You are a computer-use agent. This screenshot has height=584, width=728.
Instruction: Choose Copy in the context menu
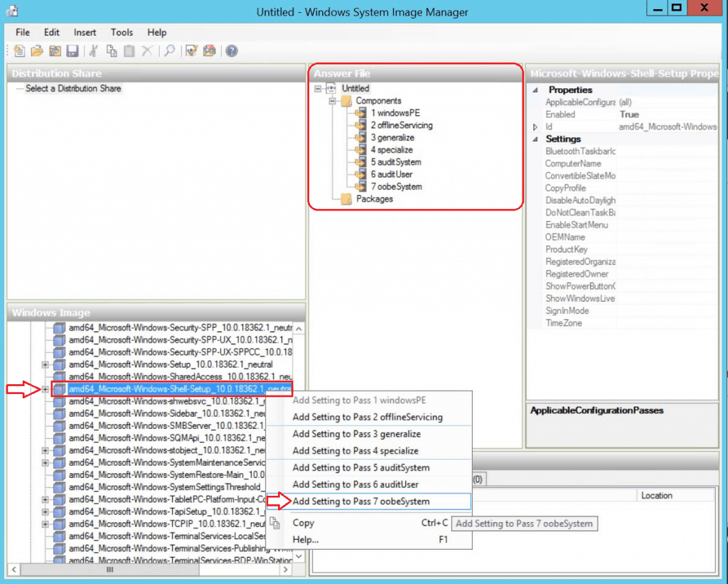tap(369, 523)
